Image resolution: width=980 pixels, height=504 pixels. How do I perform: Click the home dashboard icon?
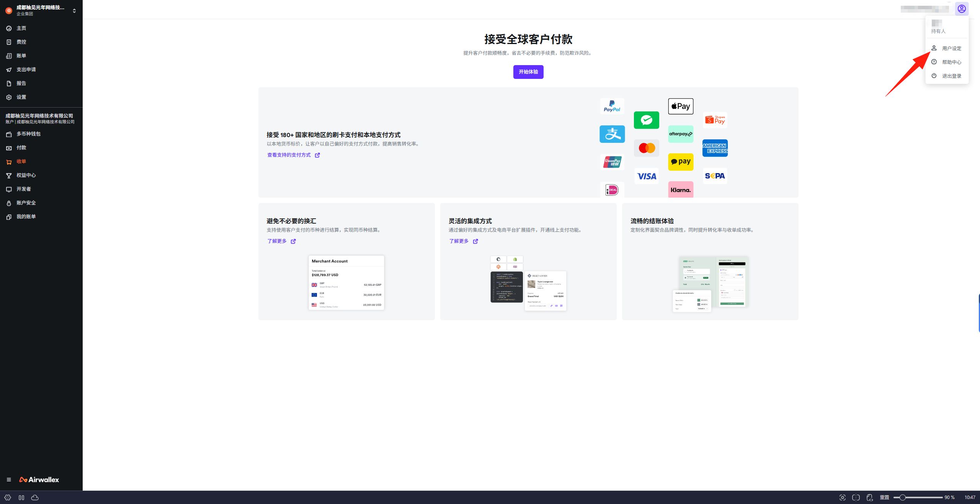pos(9,28)
